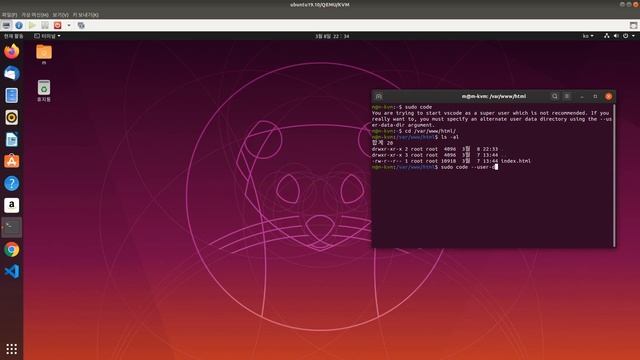The image size is (640, 360).
Task: Switch VM viewer to fullscreen mode
Action: coord(633,25)
